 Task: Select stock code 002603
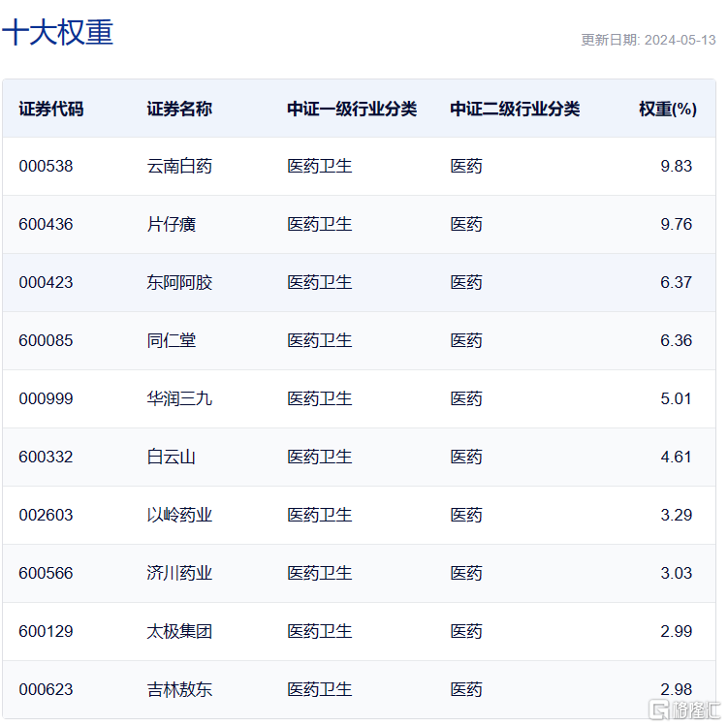46,515
